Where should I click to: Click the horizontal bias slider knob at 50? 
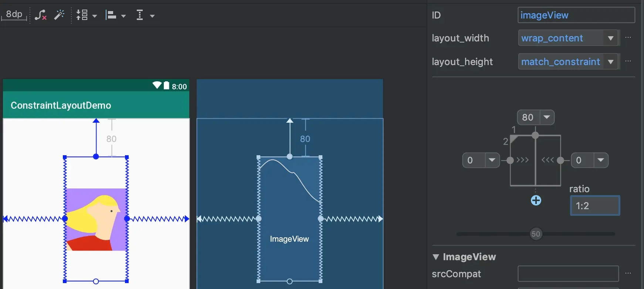pos(536,234)
